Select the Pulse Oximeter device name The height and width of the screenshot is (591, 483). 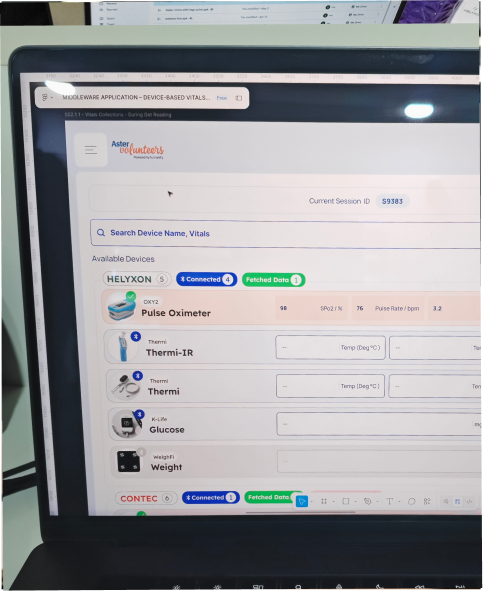[176, 313]
